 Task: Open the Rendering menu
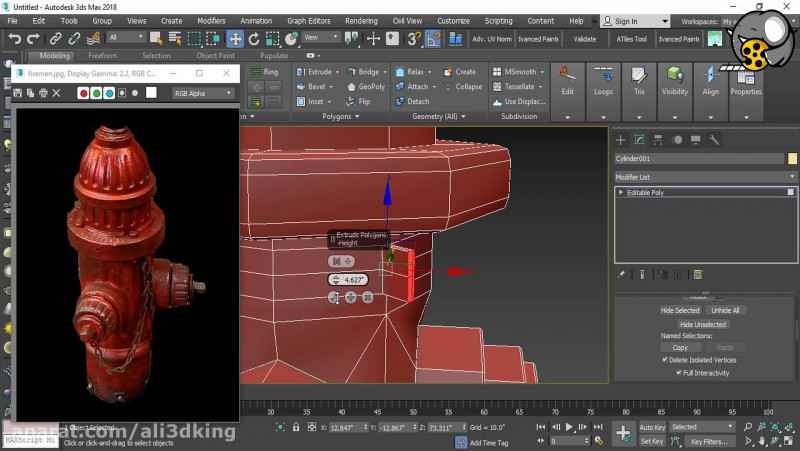click(x=361, y=21)
